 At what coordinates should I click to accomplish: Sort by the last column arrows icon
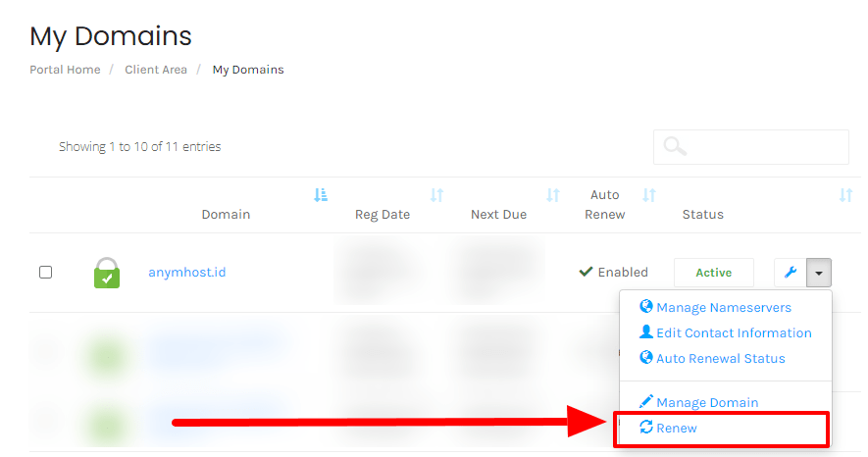coord(845,195)
